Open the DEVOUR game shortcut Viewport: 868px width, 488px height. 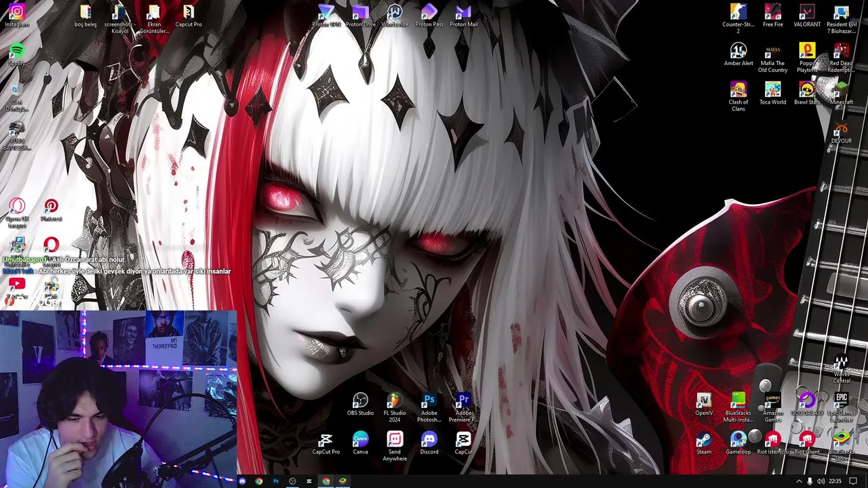point(842,132)
